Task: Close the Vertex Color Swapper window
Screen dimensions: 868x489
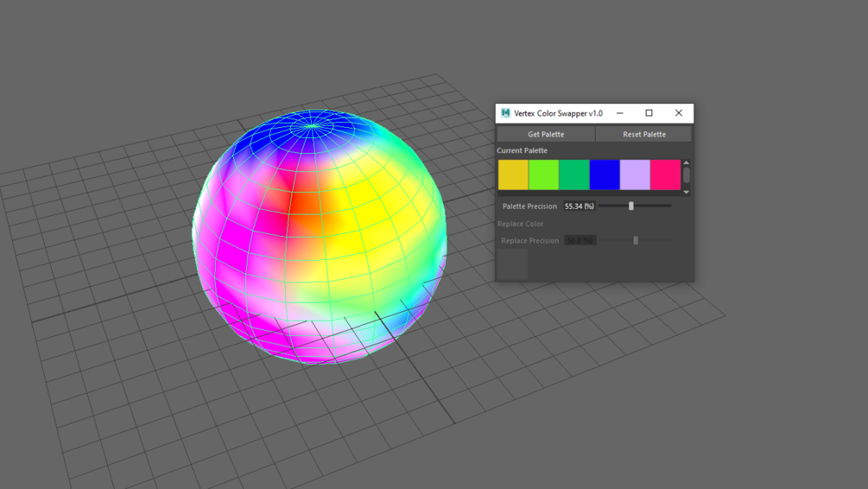Action: click(679, 113)
